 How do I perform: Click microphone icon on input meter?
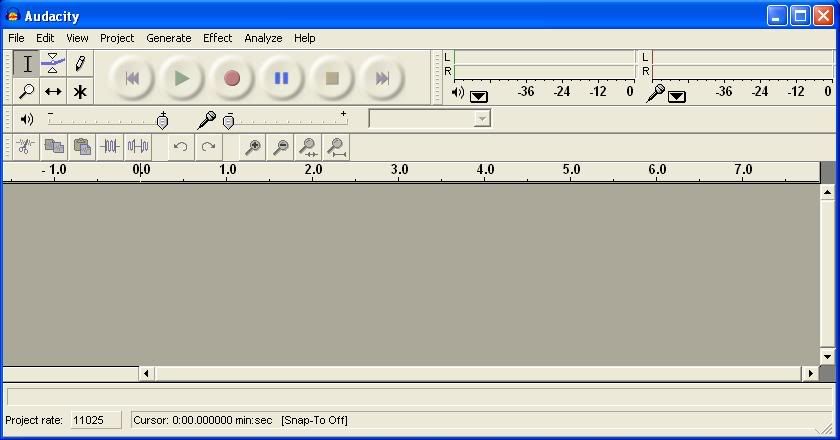point(655,93)
